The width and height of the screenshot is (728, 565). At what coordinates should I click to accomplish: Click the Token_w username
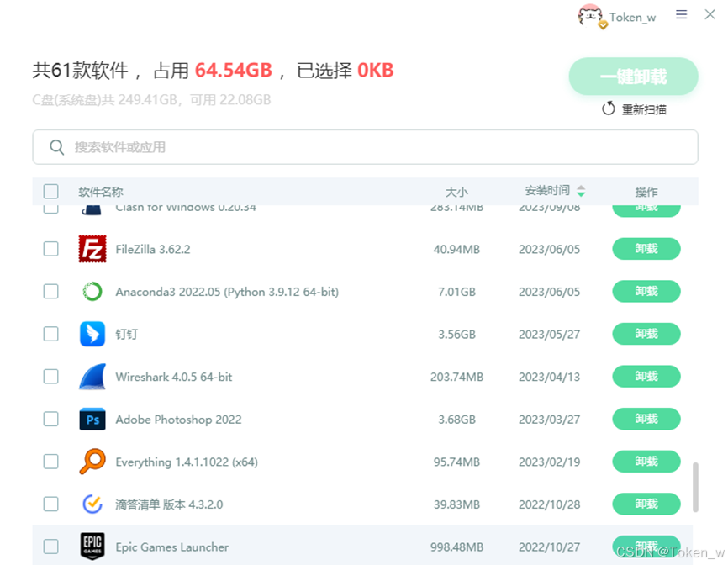pyautogui.click(x=632, y=18)
